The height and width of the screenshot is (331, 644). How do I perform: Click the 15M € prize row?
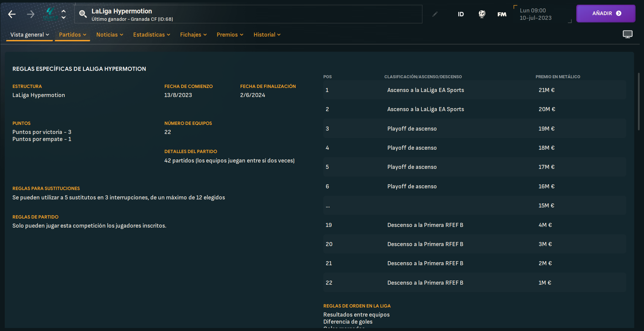coord(474,205)
